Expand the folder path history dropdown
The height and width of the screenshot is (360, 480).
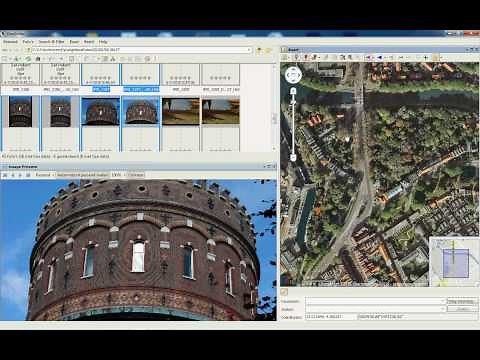point(249,50)
